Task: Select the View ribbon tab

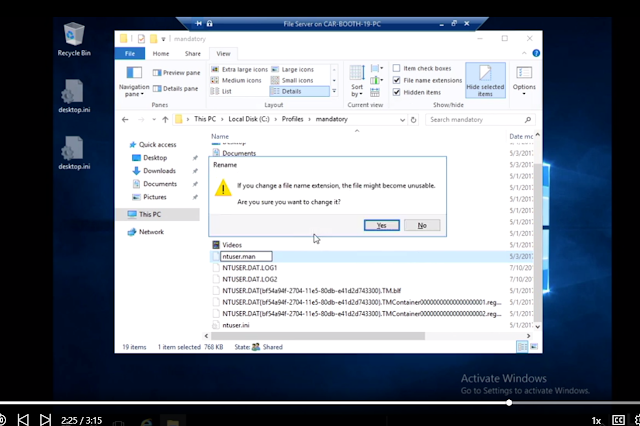Action: coord(223,53)
